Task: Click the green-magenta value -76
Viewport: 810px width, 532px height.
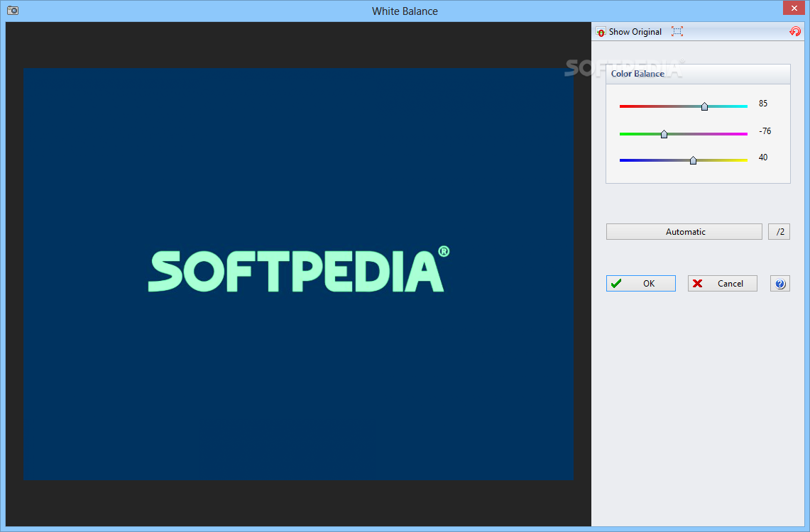Action: pyautogui.click(x=765, y=131)
